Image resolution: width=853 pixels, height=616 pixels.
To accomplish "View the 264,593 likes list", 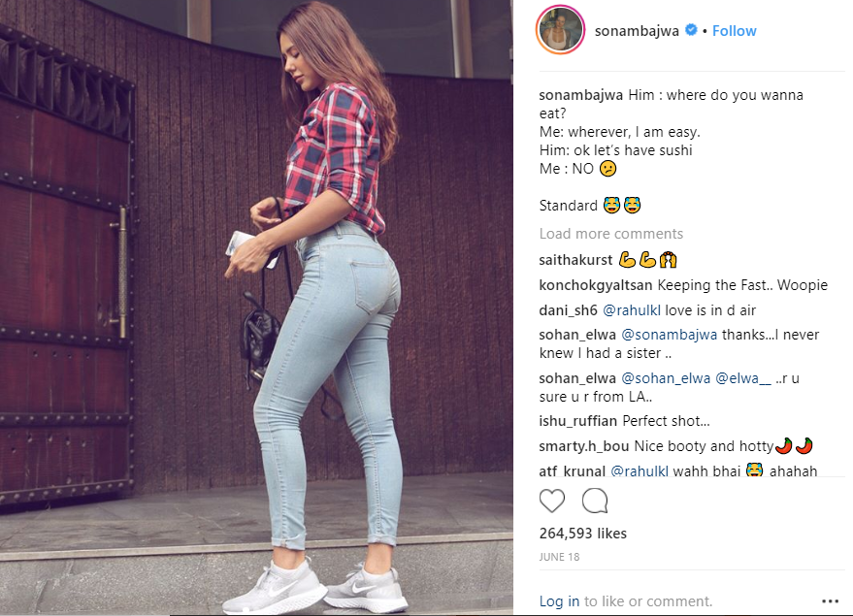I will point(582,534).
